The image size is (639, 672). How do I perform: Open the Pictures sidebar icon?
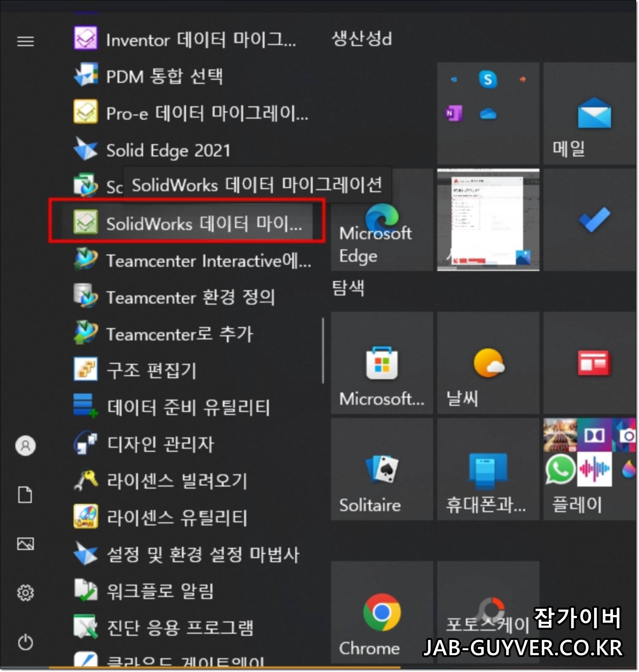26,544
